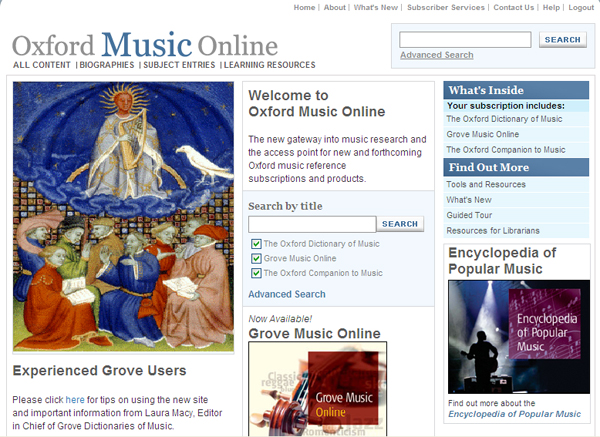Open the Home link in top navigation

coord(304,7)
